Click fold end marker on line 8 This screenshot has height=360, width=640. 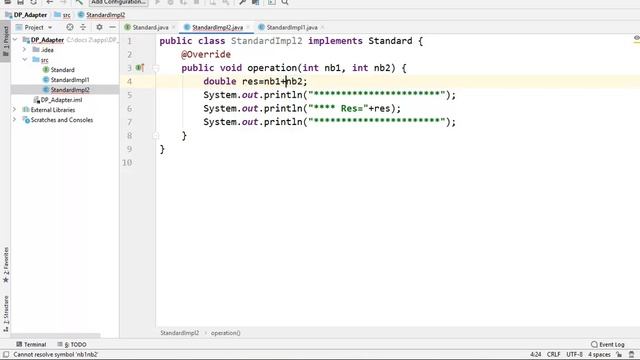point(156,135)
